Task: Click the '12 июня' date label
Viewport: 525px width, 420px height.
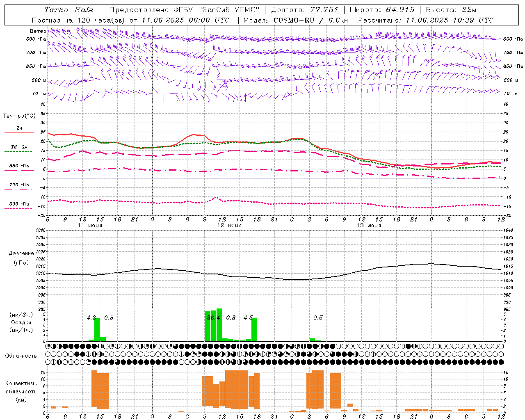Action: tap(229, 226)
